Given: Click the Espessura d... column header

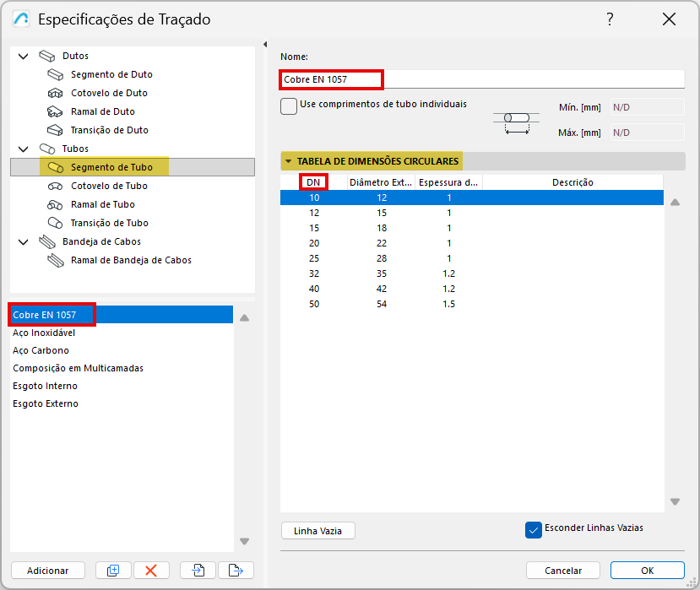Looking at the screenshot, I should pos(448,182).
